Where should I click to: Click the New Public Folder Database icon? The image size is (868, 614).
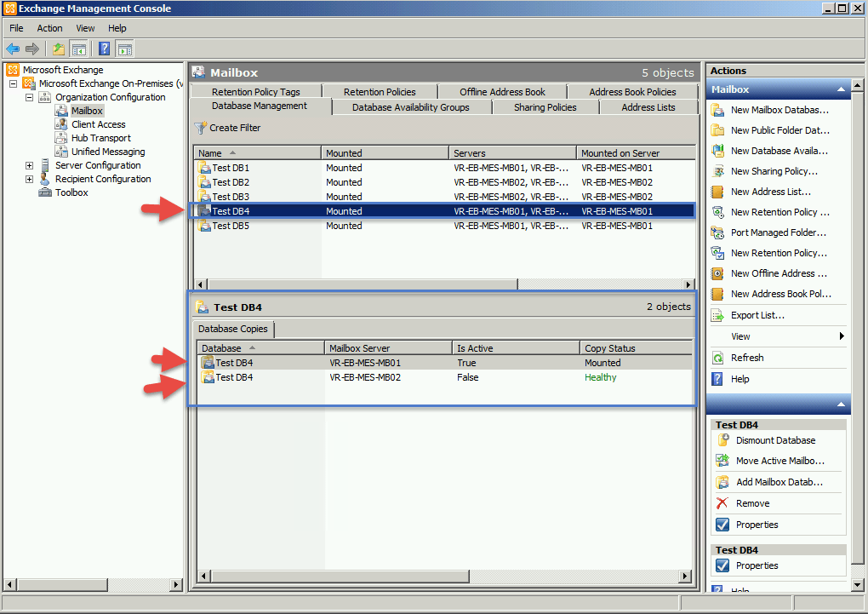click(x=717, y=130)
